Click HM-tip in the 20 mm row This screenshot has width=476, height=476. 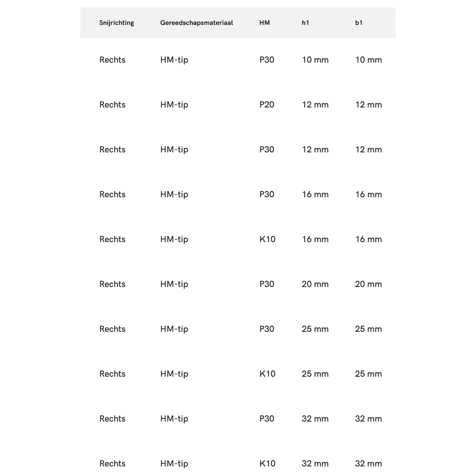tap(174, 284)
